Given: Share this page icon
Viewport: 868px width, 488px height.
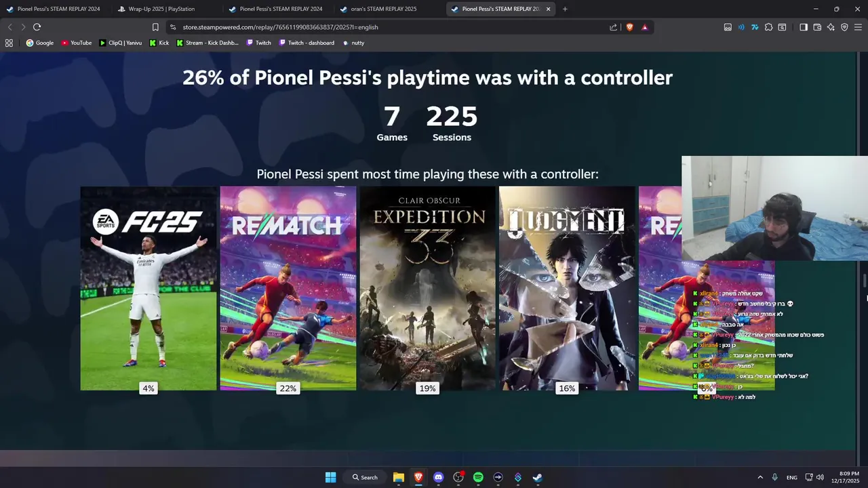Looking at the screenshot, I should [614, 27].
